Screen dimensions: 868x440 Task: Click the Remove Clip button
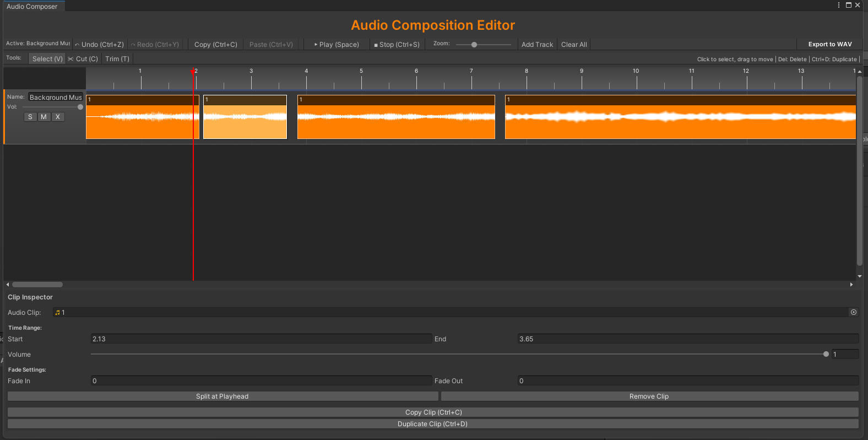click(x=649, y=396)
